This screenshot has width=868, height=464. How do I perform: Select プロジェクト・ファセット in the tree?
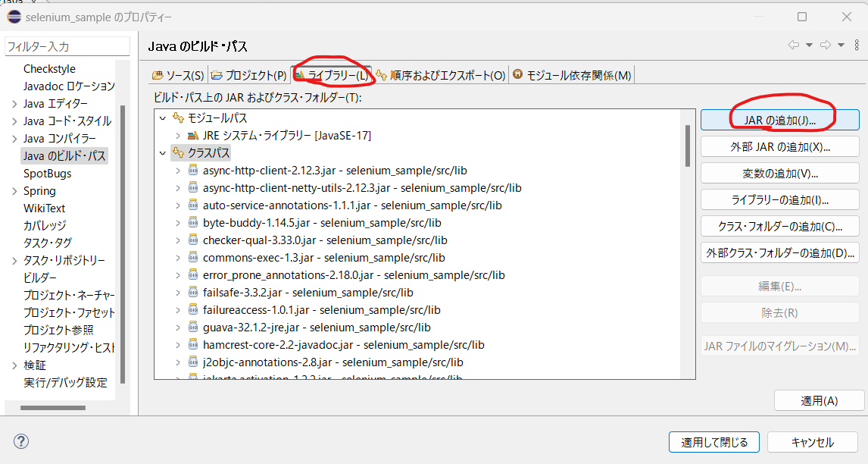(x=69, y=312)
